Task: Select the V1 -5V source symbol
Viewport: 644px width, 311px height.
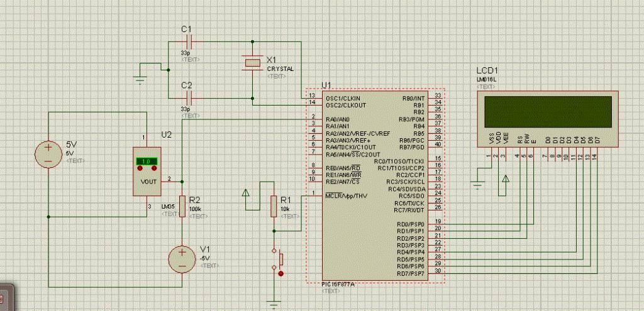Action: click(x=182, y=259)
